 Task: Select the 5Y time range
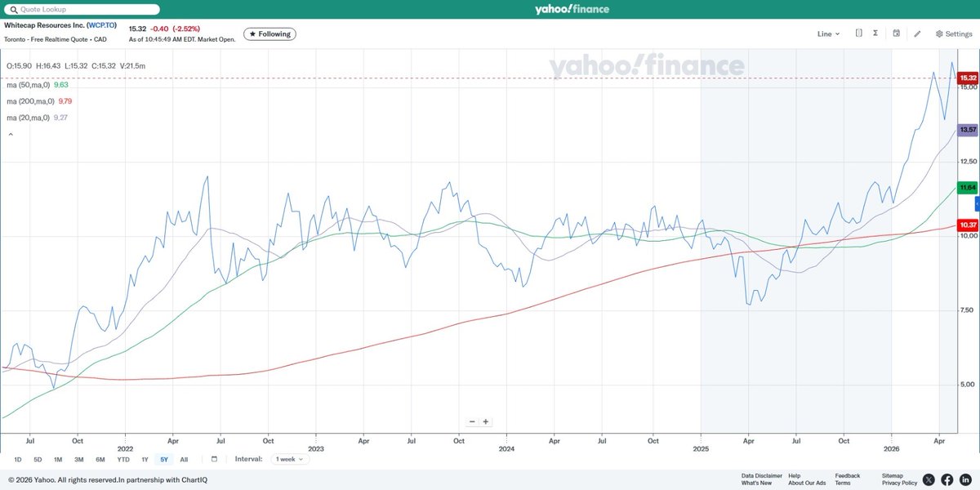click(164, 459)
